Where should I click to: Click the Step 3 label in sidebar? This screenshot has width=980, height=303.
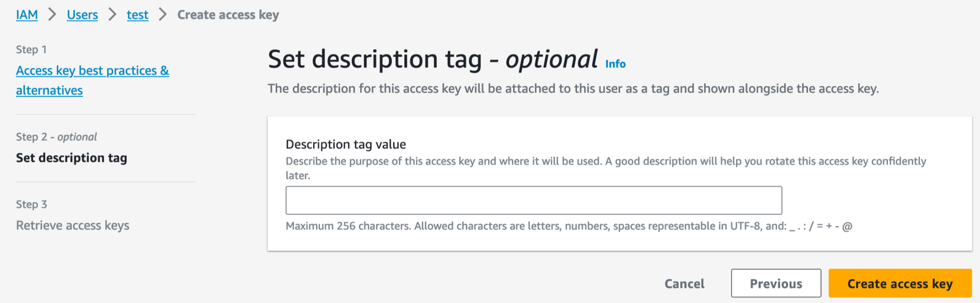click(x=31, y=204)
